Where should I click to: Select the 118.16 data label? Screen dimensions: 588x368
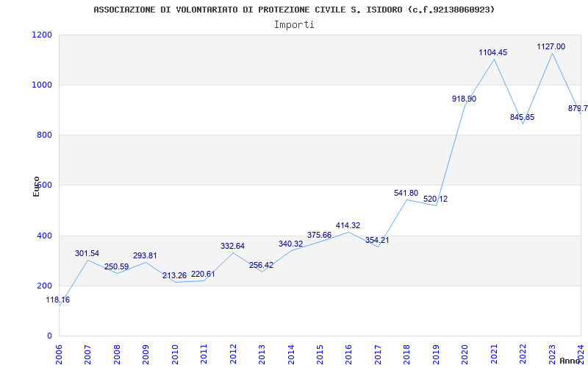[x=58, y=300]
